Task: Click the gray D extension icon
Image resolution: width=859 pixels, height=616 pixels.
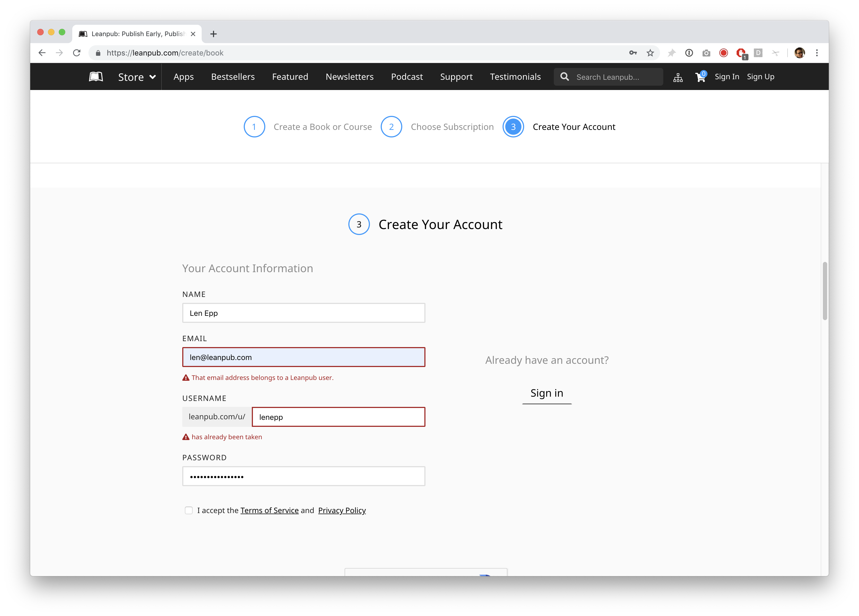Action: [758, 53]
